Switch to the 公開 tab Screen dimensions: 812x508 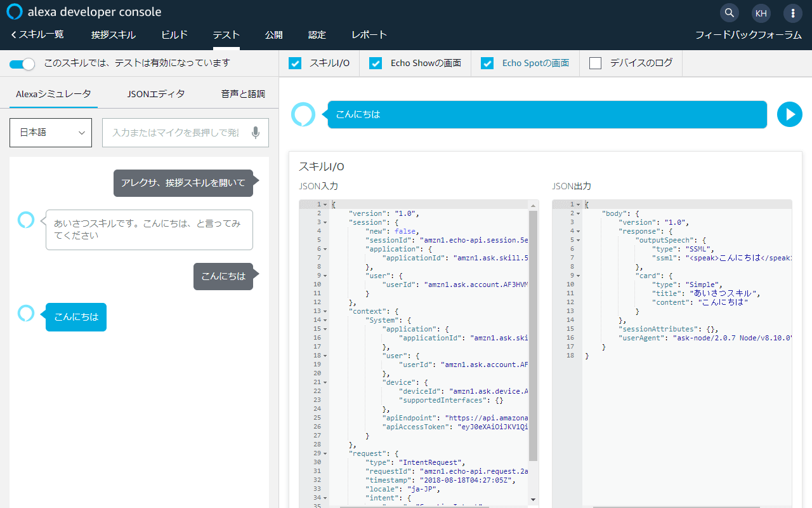[x=274, y=35]
